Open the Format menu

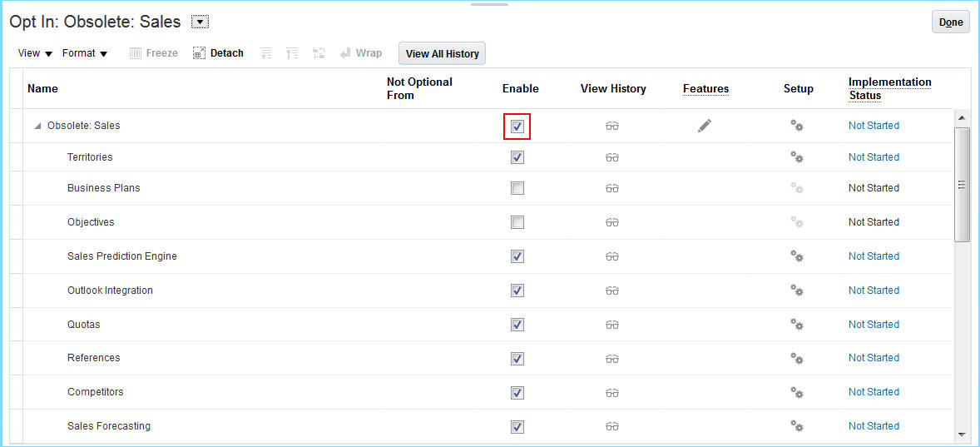85,53
